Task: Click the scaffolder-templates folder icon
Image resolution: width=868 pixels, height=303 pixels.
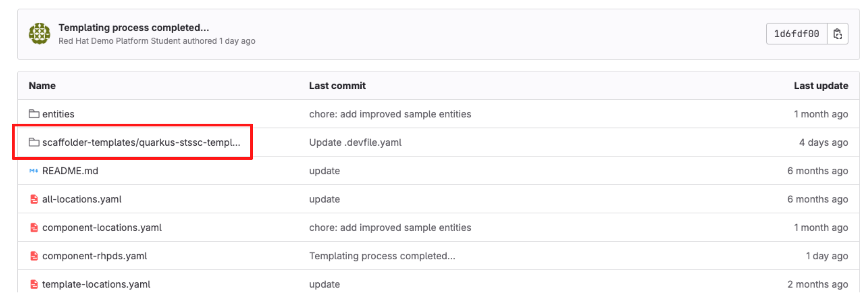Action: click(x=34, y=142)
